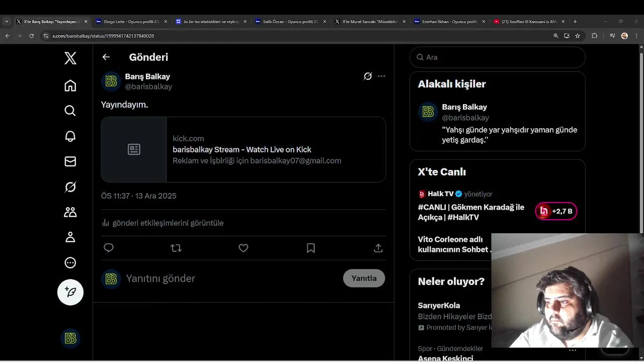
Task: Click the browser forward button
Action: coord(19,36)
